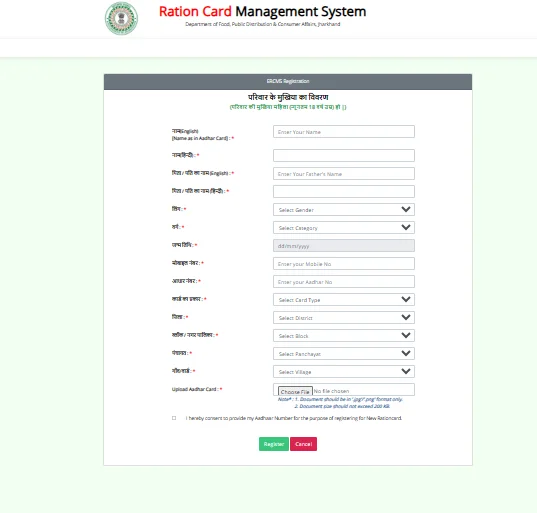
Task: Click the red Cancel button
Action: [303, 444]
